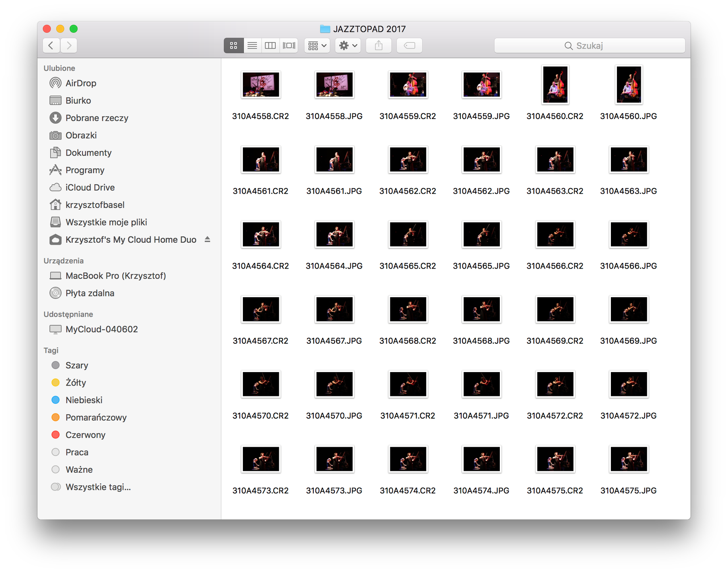The image size is (728, 573).
Task: Filter by the Czerwony tag
Action: [78, 435]
